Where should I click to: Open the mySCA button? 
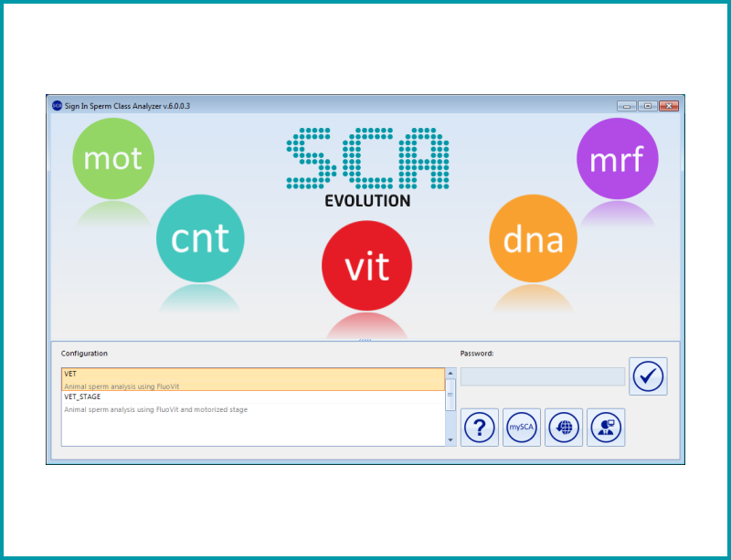tap(522, 428)
